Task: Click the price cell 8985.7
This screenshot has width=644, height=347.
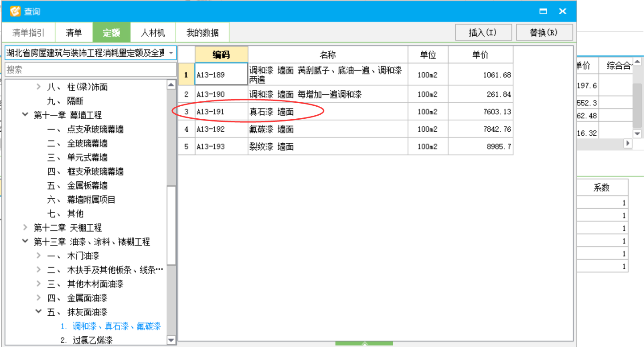Action: coord(481,147)
